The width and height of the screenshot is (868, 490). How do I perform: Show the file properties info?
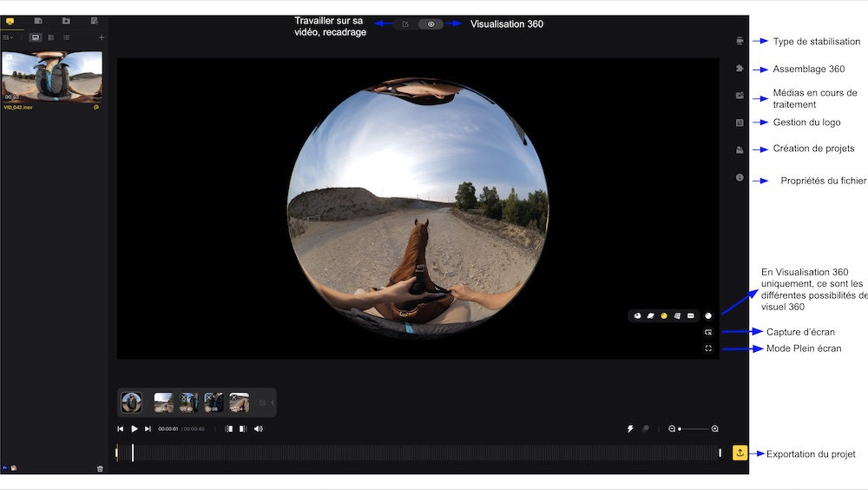740,177
